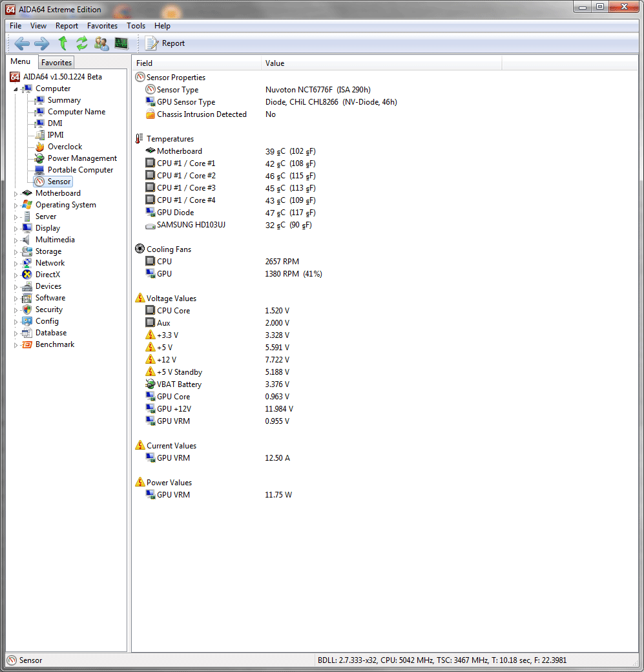Viewport: 644px width, 672px height.
Task: Click the Field column header
Action: (x=196, y=63)
